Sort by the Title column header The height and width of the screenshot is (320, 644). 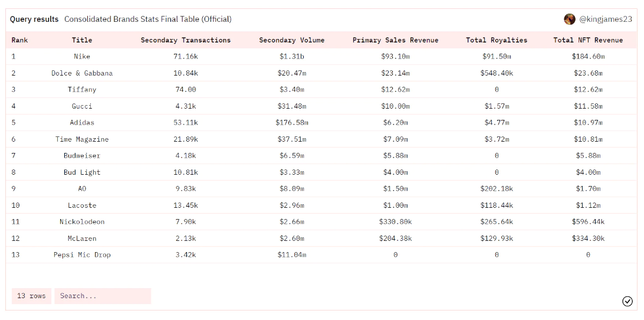82,40
